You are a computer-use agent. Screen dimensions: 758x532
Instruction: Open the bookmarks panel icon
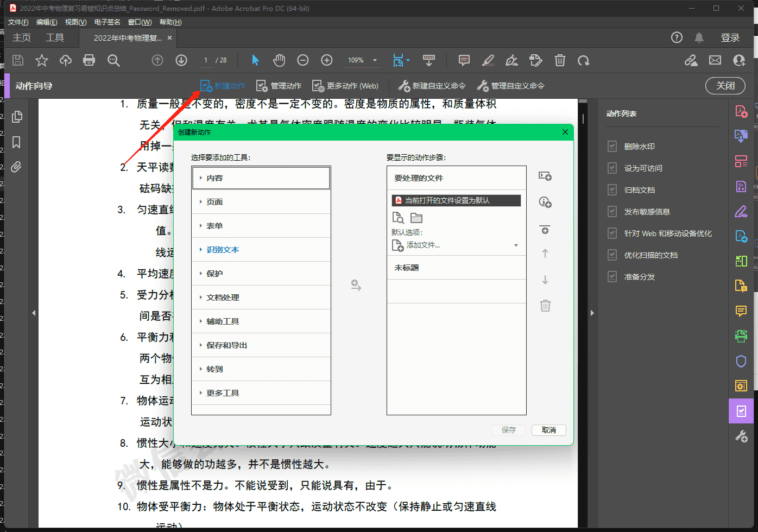16,142
